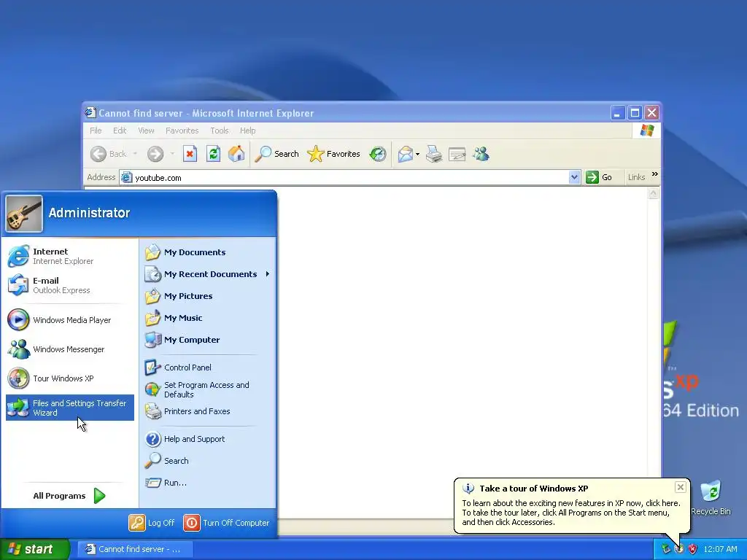The image size is (747, 560).
Task: Click the Forward arrow button
Action: click(x=155, y=154)
